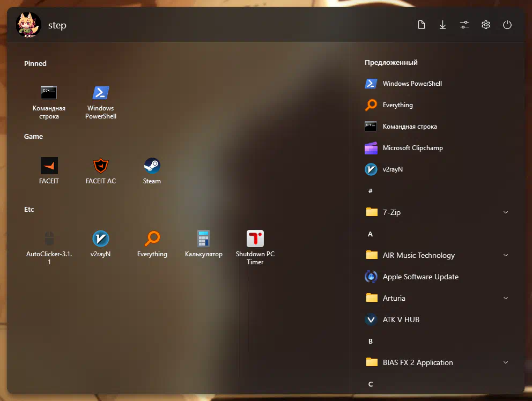
Task: Open the AIR Music Technology folder entry
Action: (x=437, y=255)
